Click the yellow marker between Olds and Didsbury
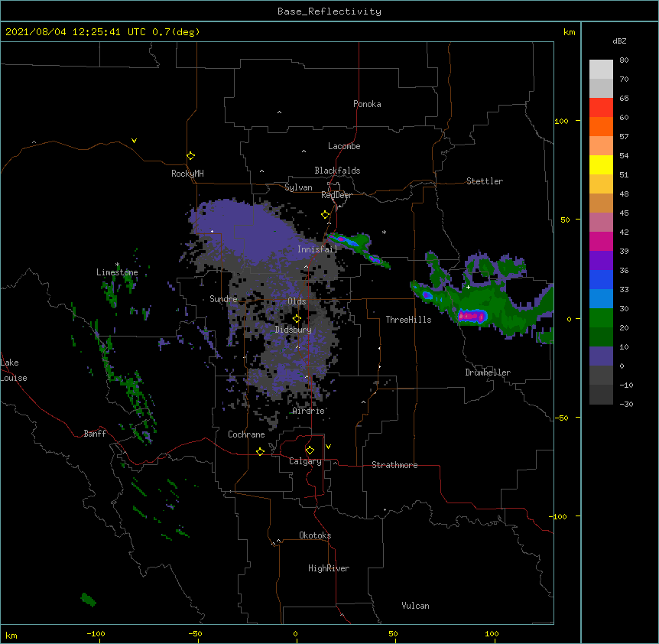This screenshot has height=644, width=659. click(297, 318)
